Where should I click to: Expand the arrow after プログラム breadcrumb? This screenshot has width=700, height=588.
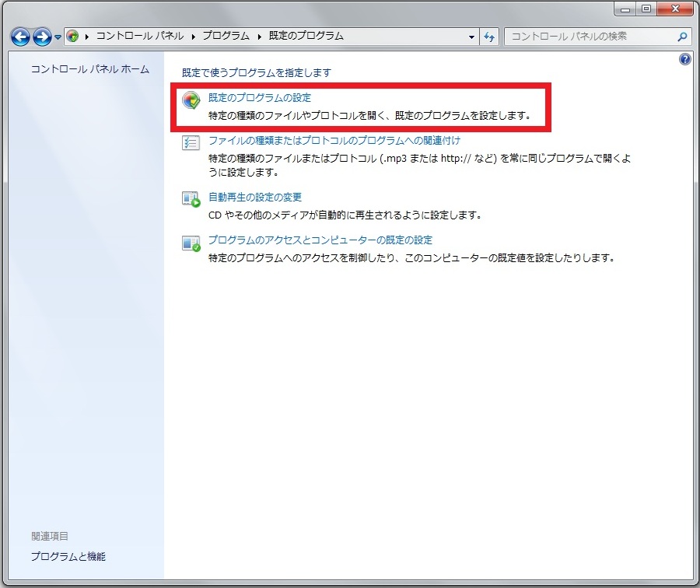tap(260, 37)
